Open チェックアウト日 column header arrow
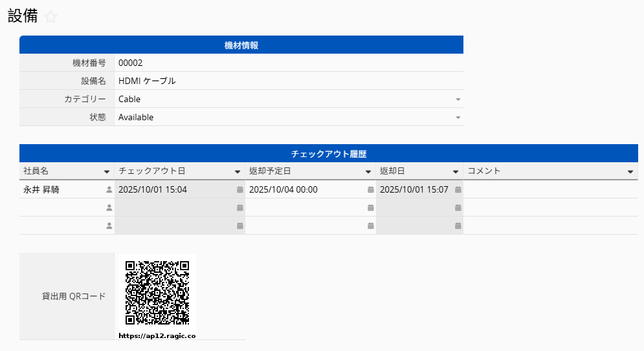Viewport: 644px width, 351px height. click(x=238, y=172)
